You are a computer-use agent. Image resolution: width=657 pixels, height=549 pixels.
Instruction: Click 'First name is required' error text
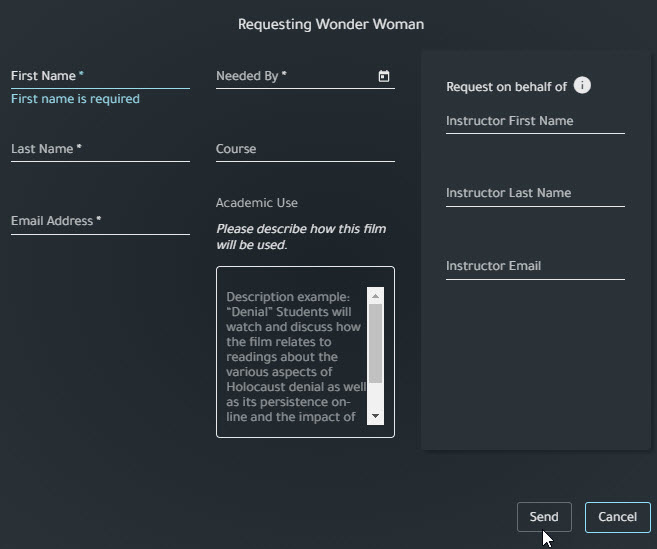pos(75,99)
